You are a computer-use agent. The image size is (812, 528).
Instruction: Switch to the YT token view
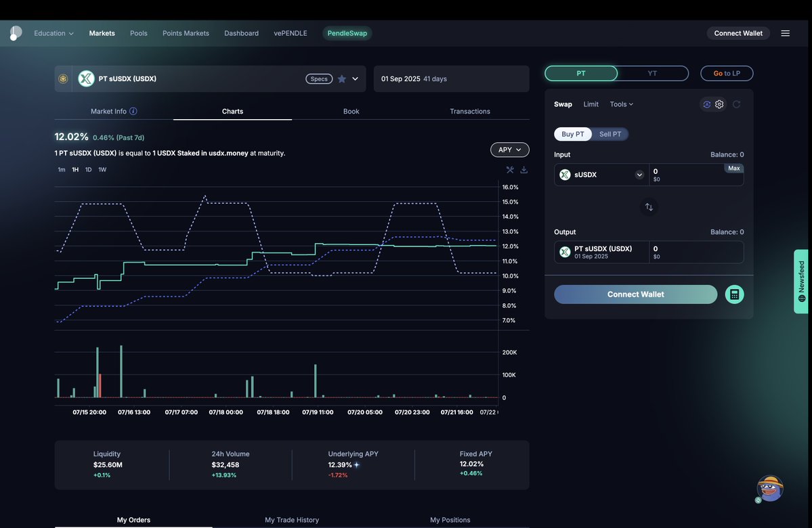652,74
